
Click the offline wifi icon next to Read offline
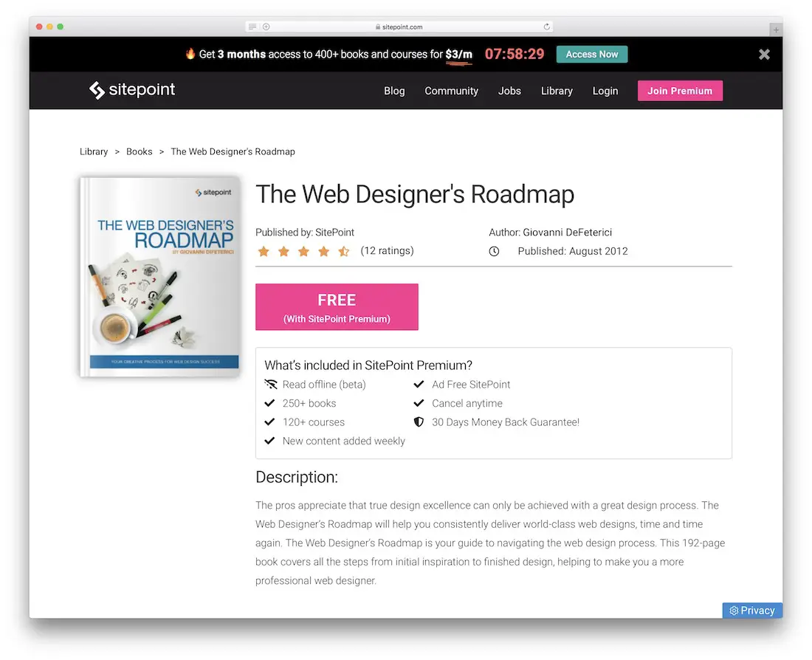[x=271, y=385]
